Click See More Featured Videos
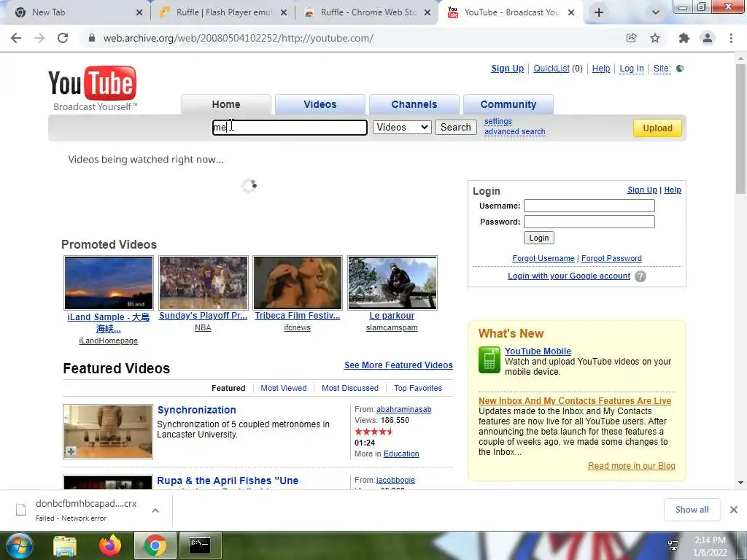 398,365
